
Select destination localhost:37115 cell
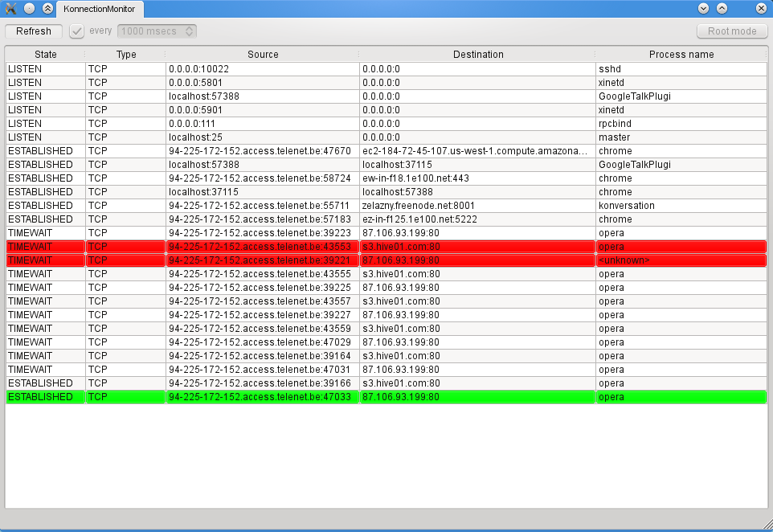pyautogui.click(x=478, y=165)
